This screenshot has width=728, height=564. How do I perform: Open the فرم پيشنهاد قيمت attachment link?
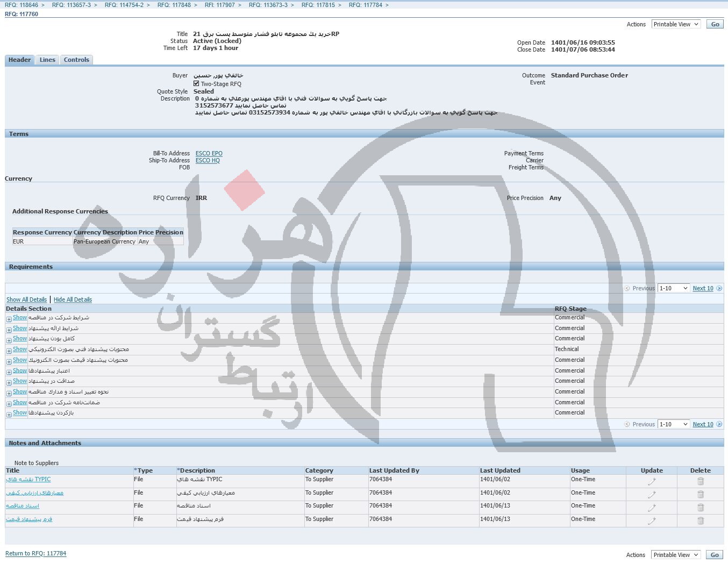[29, 519]
